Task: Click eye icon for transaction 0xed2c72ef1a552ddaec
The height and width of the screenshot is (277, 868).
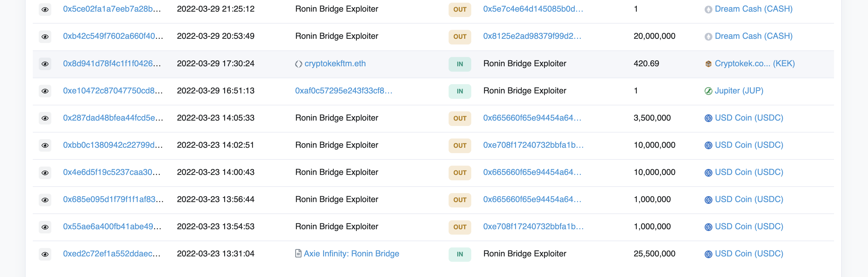Action: point(45,254)
